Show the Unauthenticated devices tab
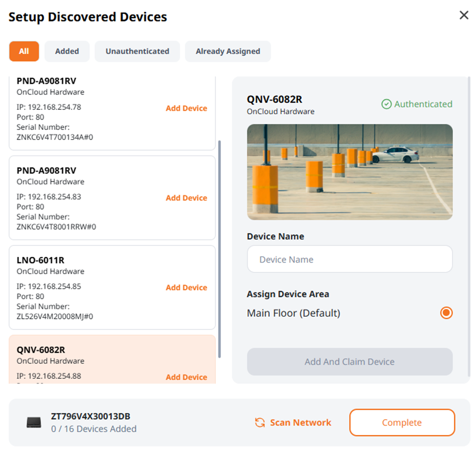 coord(137,51)
